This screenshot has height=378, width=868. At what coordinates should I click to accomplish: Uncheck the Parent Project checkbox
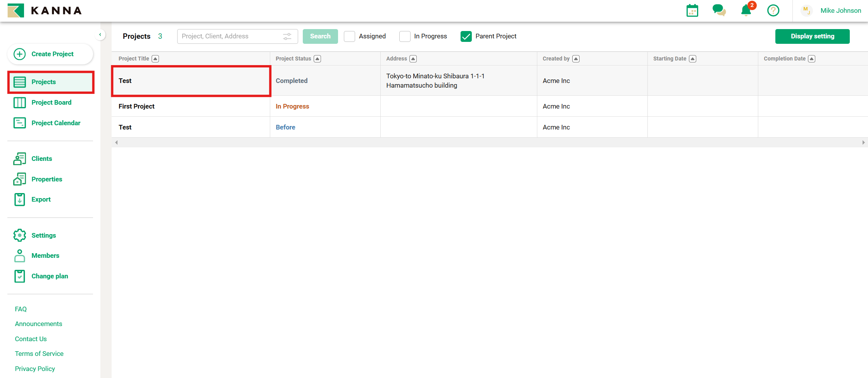[466, 36]
